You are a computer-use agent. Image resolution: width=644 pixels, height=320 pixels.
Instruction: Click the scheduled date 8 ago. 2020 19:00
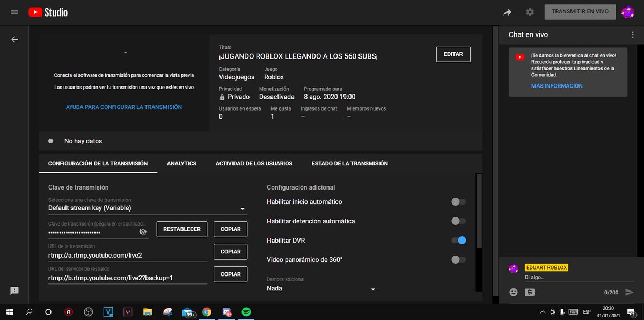(x=330, y=97)
